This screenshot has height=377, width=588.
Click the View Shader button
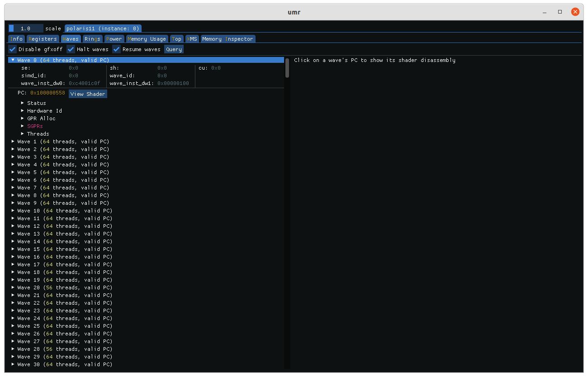[88, 94]
